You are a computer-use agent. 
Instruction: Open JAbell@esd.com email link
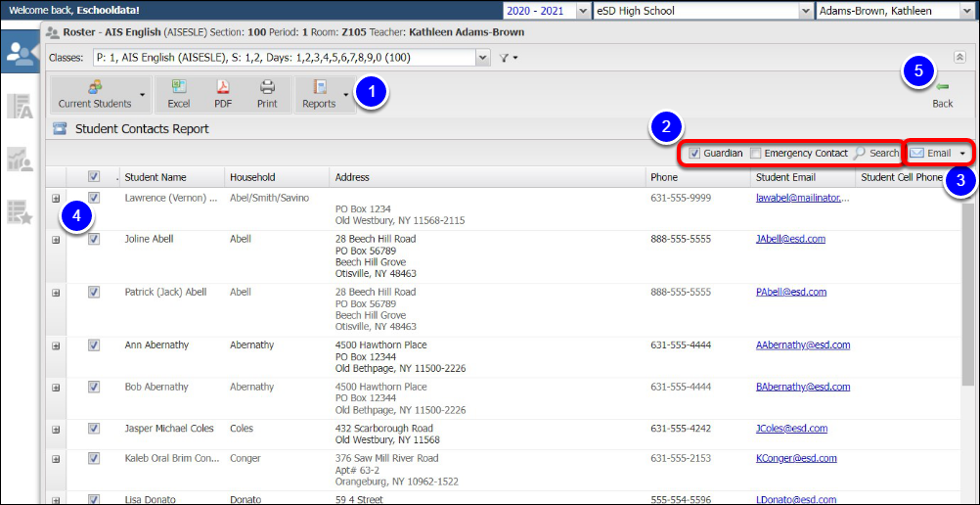pyautogui.click(x=790, y=239)
